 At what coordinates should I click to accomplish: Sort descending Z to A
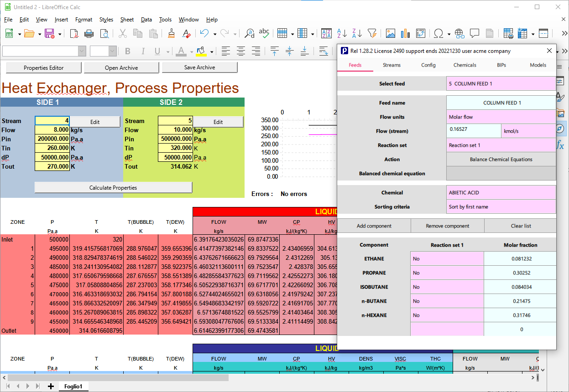(x=357, y=33)
